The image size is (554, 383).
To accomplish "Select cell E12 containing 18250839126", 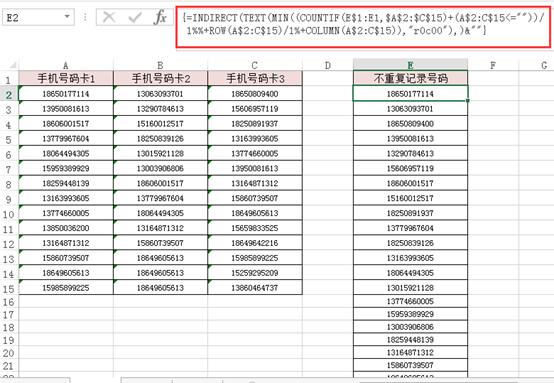I will pos(410,243).
